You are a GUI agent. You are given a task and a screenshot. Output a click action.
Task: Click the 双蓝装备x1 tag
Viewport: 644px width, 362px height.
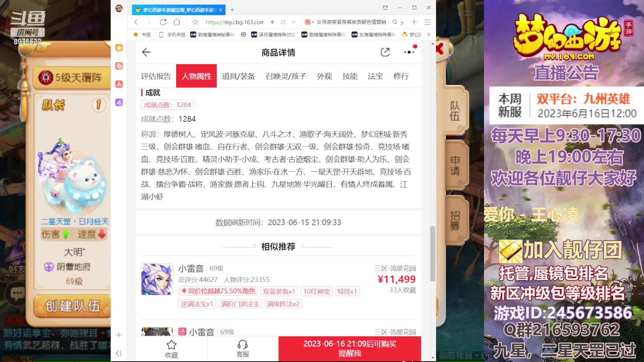click(279, 291)
